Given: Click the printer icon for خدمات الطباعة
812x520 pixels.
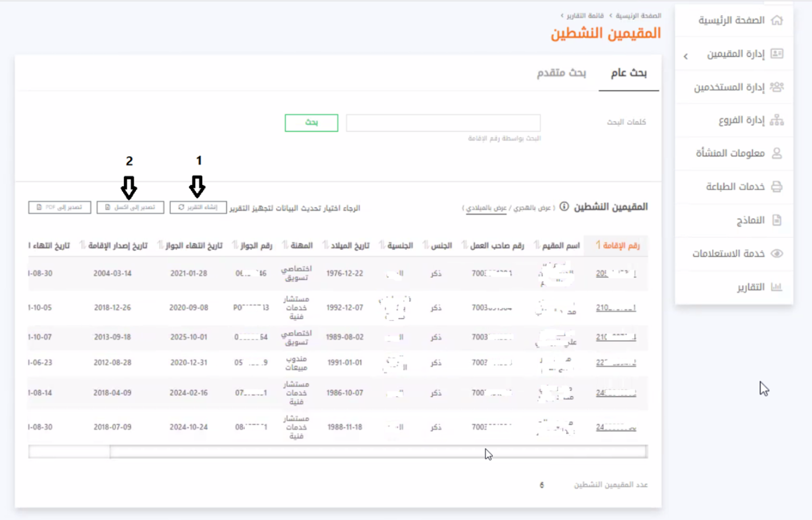Looking at the screenshot, I should (x=777, y=187).
